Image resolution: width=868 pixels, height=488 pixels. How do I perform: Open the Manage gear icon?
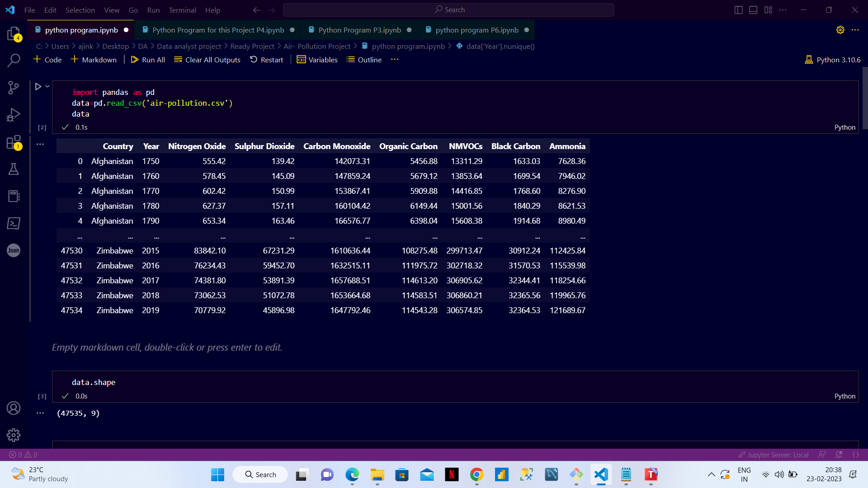[14, 435]
